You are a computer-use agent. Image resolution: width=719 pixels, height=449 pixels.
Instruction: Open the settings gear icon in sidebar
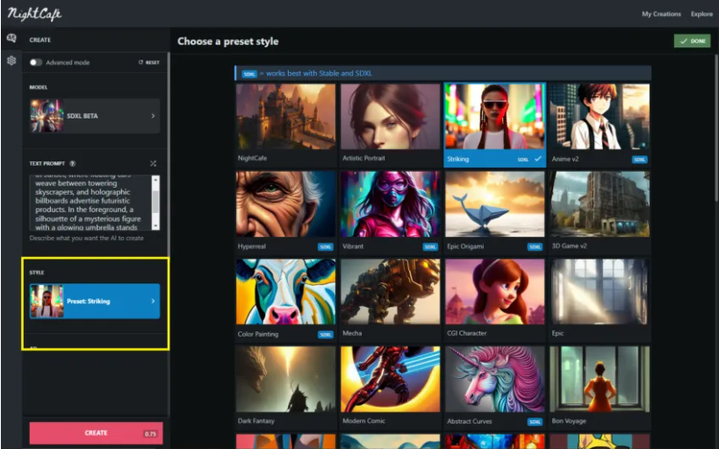pos(11,60)
